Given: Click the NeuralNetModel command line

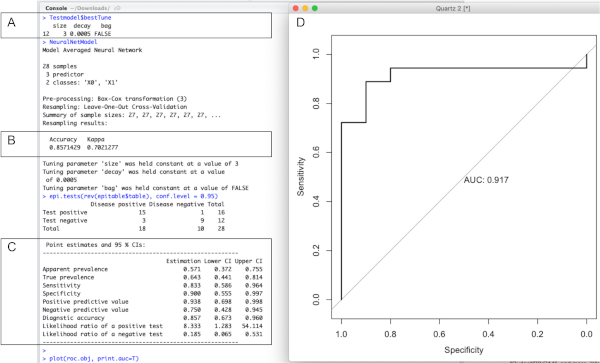Looking at the screenshot, I should 70,42.
